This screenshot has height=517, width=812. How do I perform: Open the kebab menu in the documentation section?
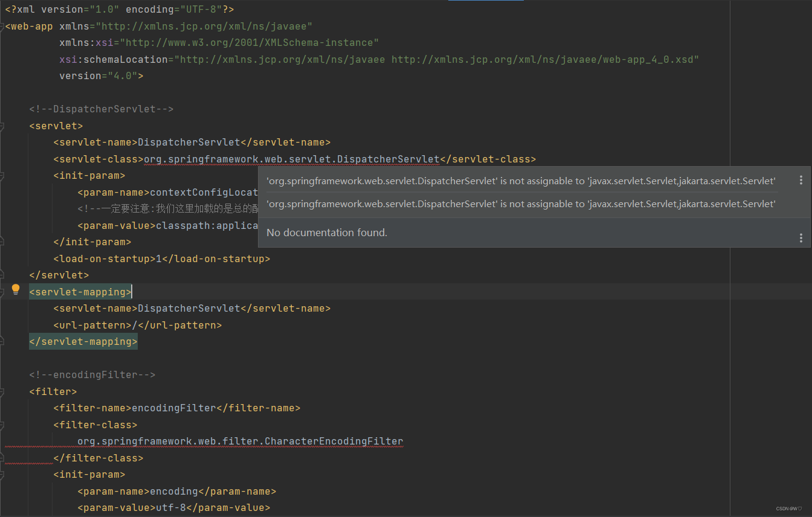801,238
